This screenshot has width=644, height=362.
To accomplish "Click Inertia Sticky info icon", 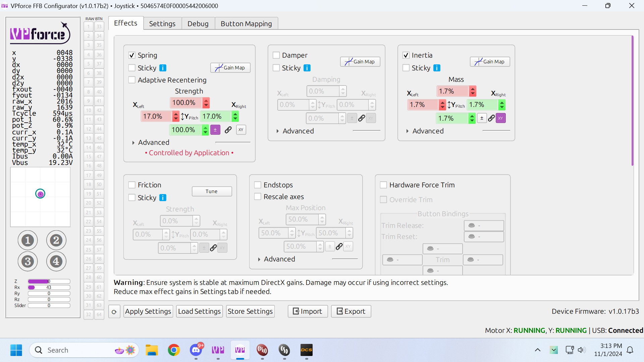I will 437,68.
